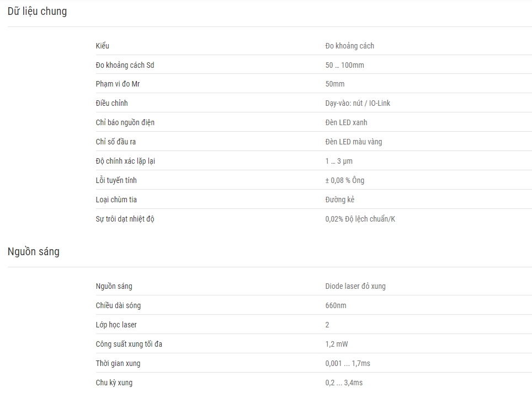The height and width of the screenshot is (393, 532).
Task: Click the value '1,2 mW'
Action: [x=337, y=344]
